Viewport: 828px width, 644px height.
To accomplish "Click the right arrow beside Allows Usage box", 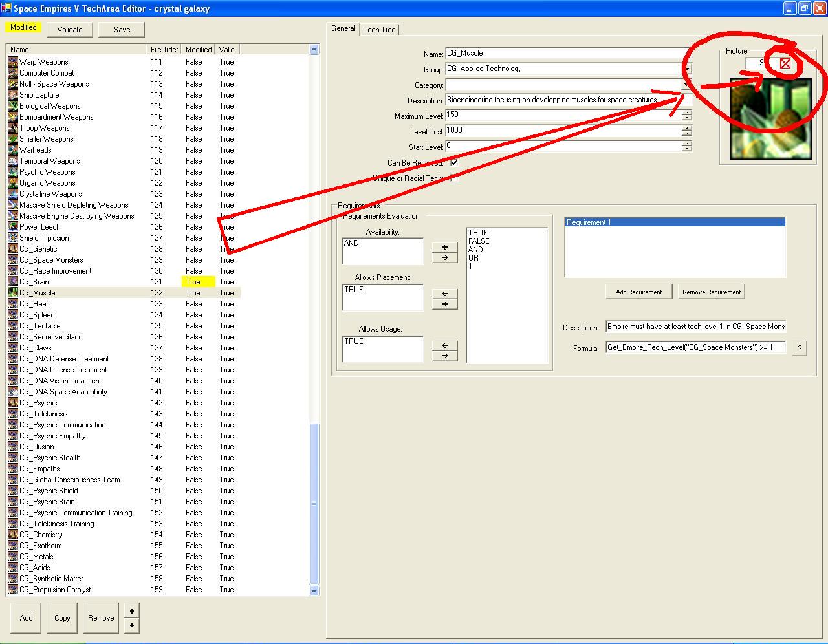I will click(x=444, y=356).
